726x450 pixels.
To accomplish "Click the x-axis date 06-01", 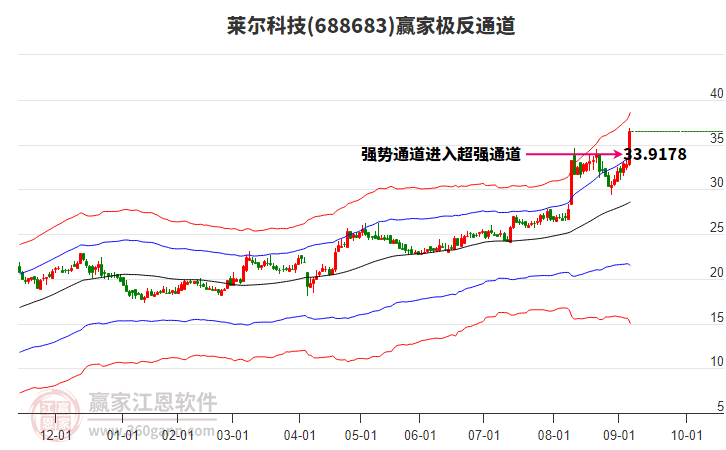I will click(x=420, y=436).
